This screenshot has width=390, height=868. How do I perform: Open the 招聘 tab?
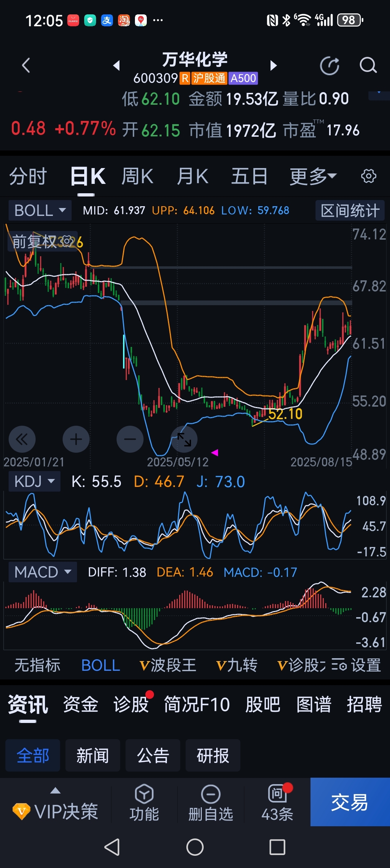pos(364,704)
